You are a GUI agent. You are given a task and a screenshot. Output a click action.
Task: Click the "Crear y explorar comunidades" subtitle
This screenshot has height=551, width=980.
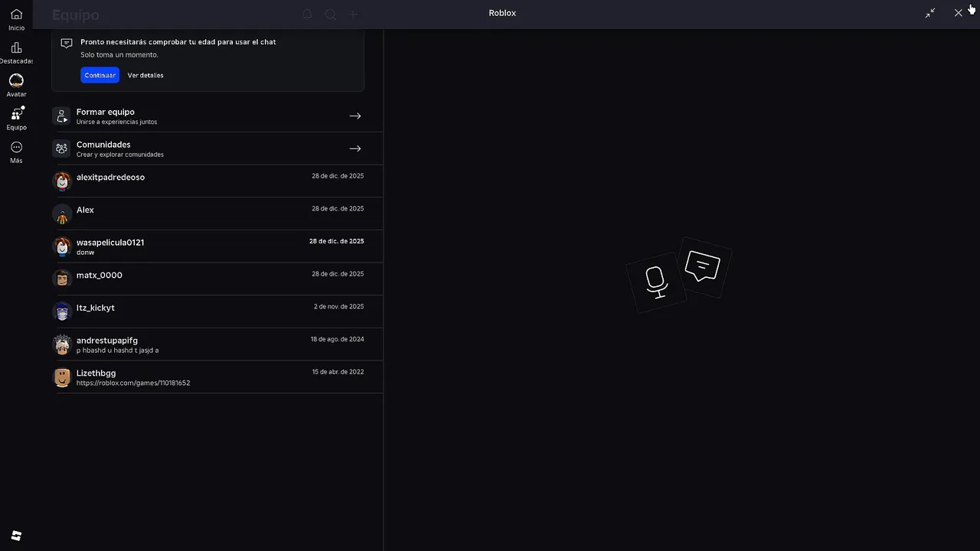click(x=120, y=155)
